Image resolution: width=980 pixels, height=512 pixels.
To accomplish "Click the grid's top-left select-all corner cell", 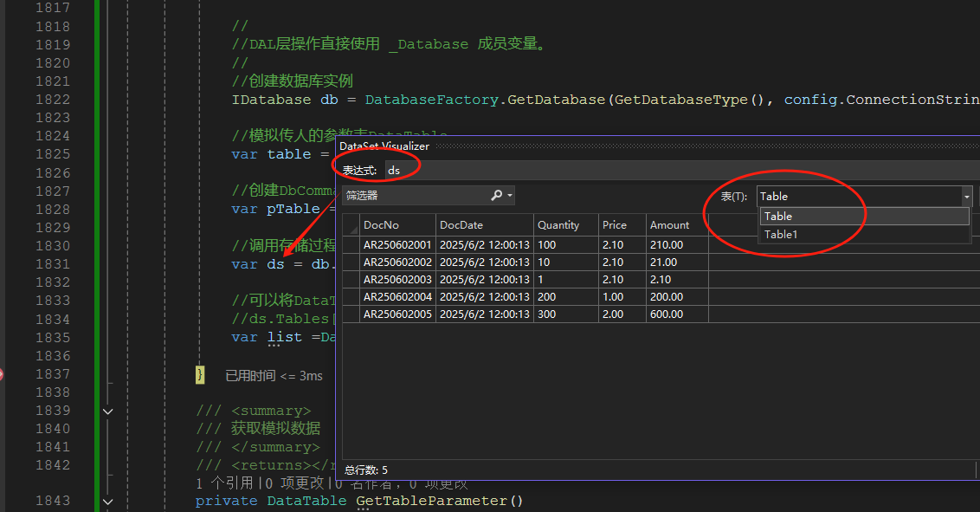I will [351, 225].
